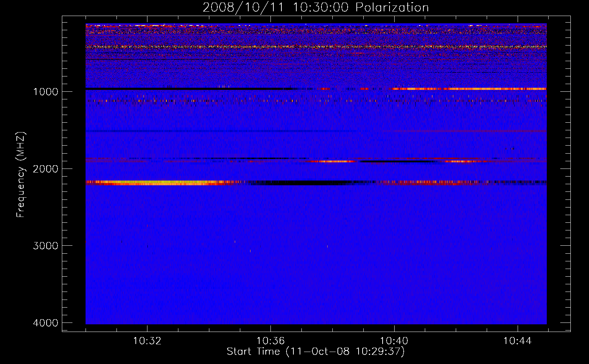Click the 2000 frequency tick label

[46, 169]
